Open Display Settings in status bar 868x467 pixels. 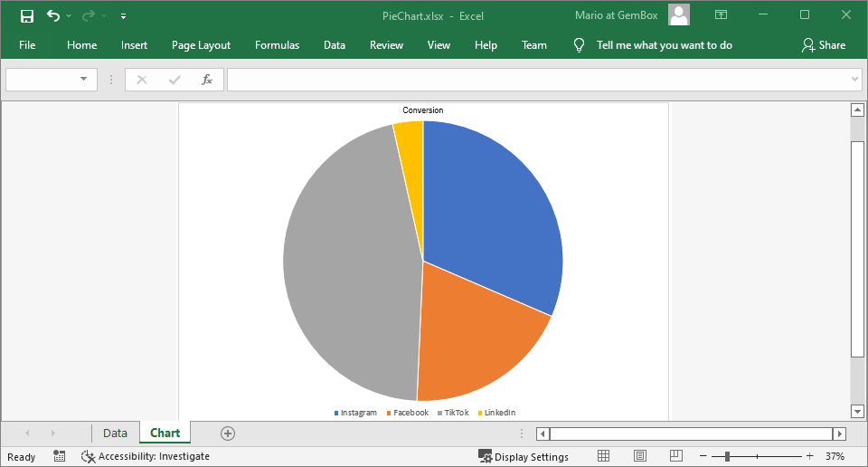pos(524,456)
